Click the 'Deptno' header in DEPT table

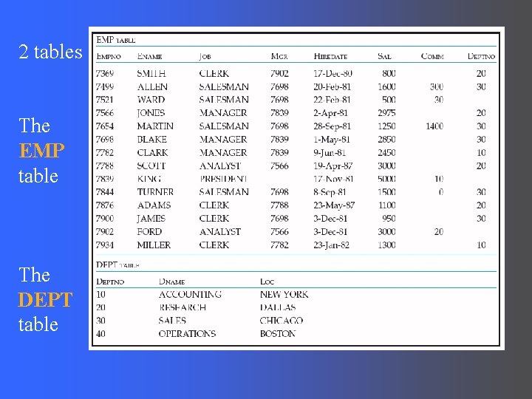pos(110,282)
